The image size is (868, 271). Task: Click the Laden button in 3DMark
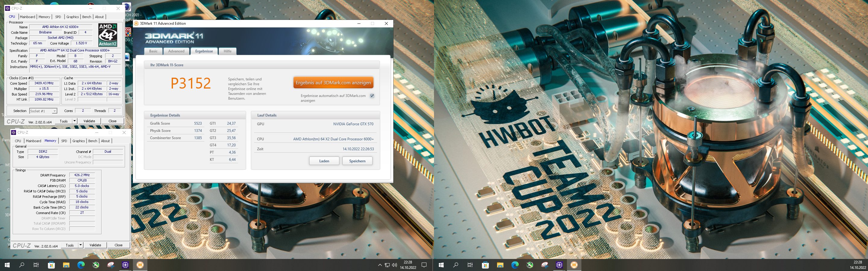[324, 161]
